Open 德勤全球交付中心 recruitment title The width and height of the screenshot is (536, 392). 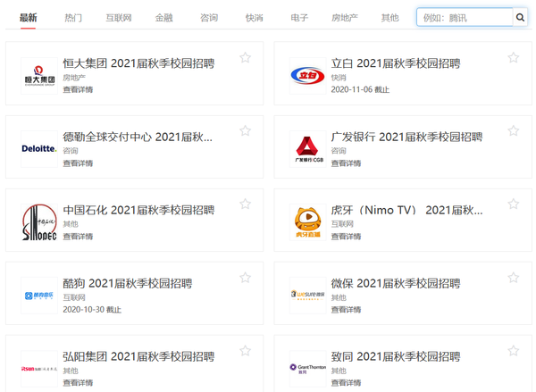click(x=138, y=137)
